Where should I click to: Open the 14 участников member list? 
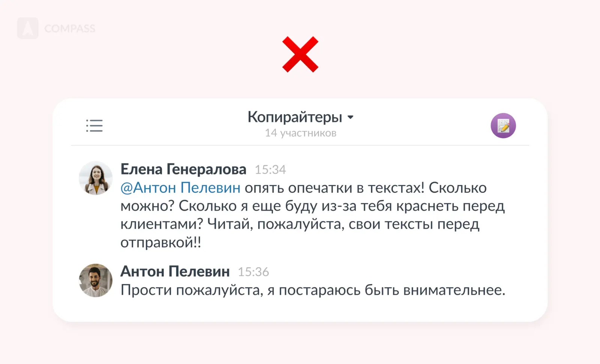[x=301, y=133]
